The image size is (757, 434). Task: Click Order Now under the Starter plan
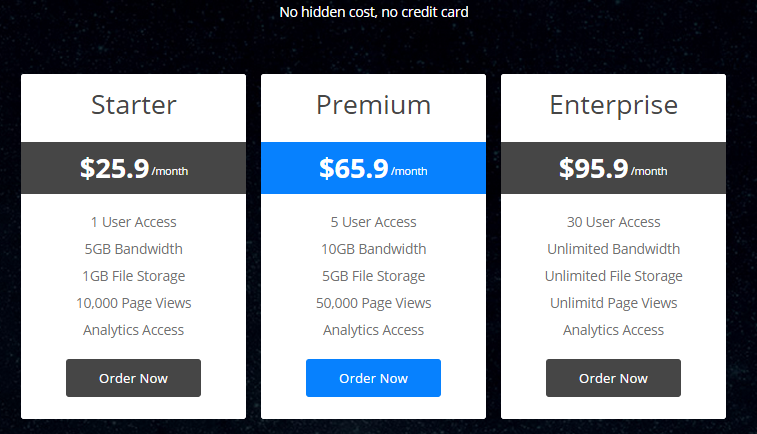pyautogui.click(x=133, y=378)
